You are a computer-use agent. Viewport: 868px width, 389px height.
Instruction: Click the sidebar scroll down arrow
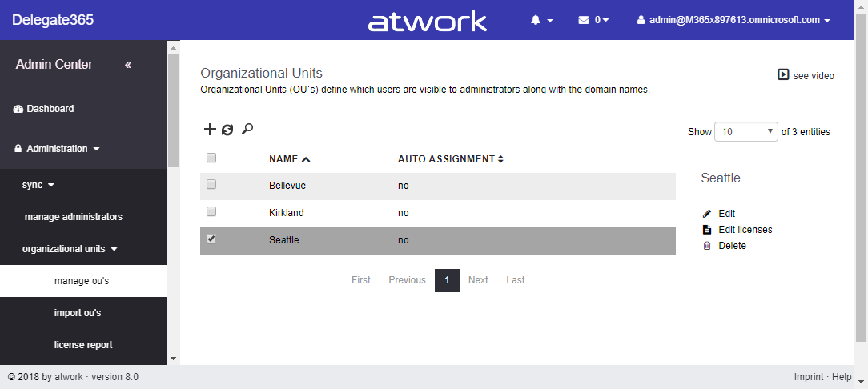[173, 358]
